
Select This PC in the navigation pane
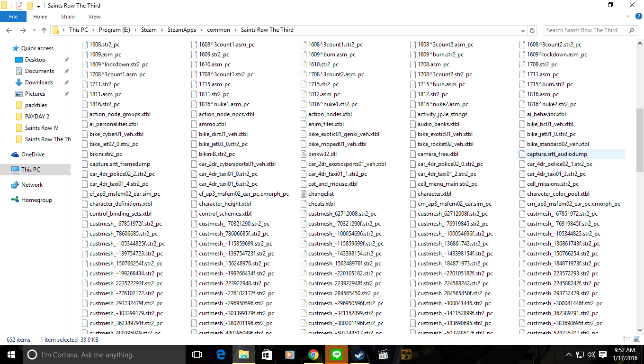31,170
